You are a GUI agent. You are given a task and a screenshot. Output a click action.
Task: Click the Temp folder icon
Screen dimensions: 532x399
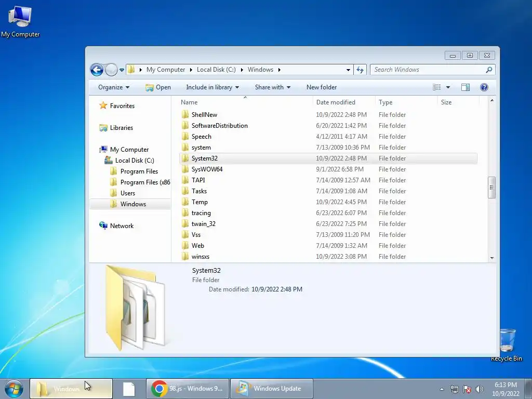pos(185,202)
